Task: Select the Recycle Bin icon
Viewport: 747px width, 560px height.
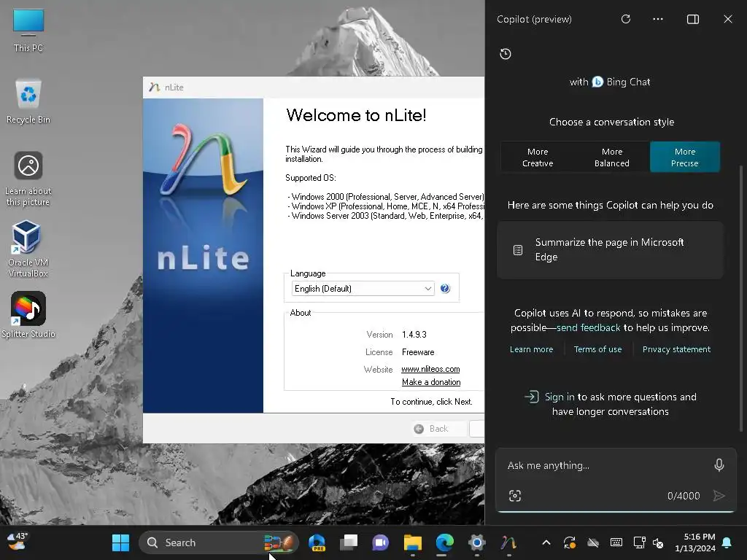Action: click(x=28, y=101)
